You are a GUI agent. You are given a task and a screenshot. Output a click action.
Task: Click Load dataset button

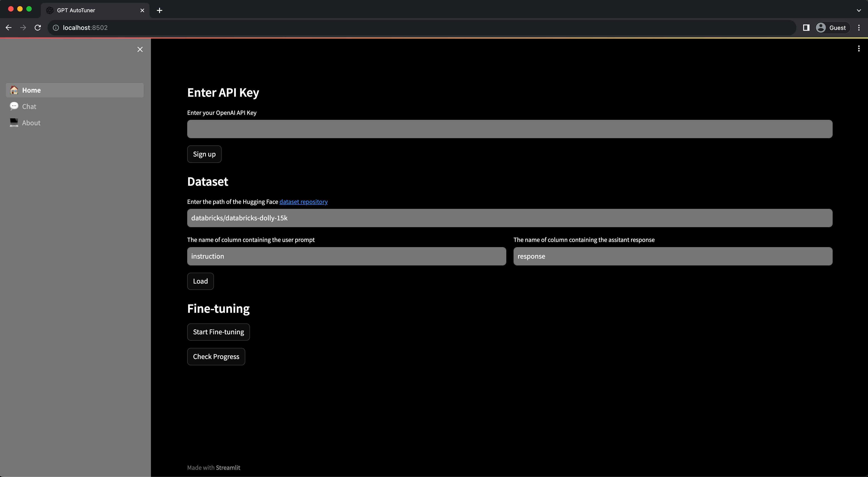[x=200, y=281]
